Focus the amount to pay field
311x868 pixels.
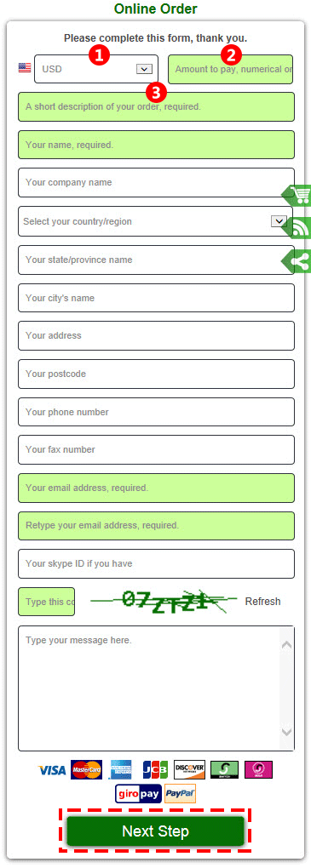(231, 69)
